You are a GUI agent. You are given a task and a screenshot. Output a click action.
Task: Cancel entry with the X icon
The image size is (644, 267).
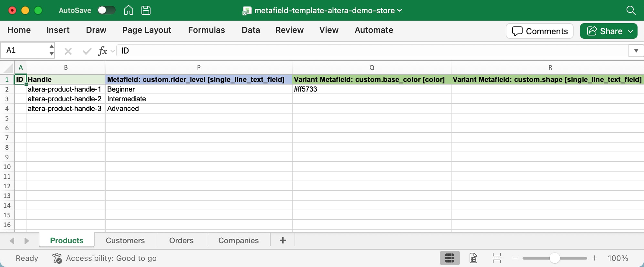(x=68, y=51)
